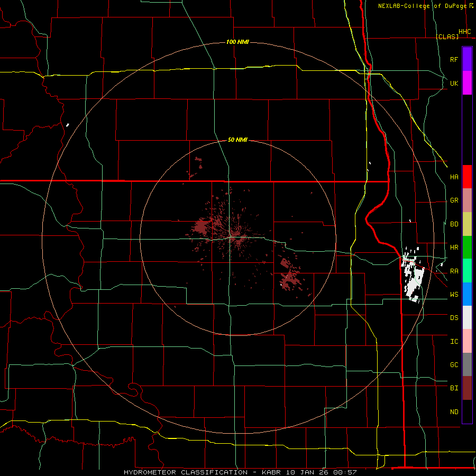The height and width of the screenshot is (476, 476).
Task: Click the "[CLAS]" units label
Action: [x=447, y=36]
